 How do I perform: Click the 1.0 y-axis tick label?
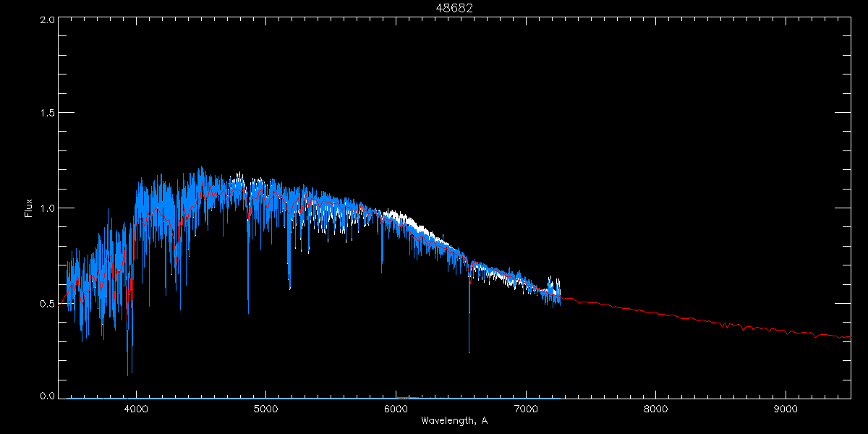tap(47, 208)
